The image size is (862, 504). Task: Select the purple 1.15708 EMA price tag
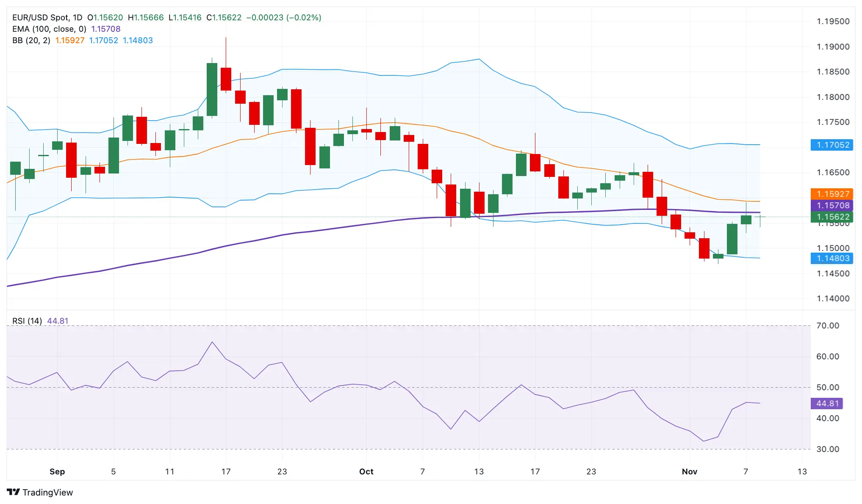(x=832, y=206)
